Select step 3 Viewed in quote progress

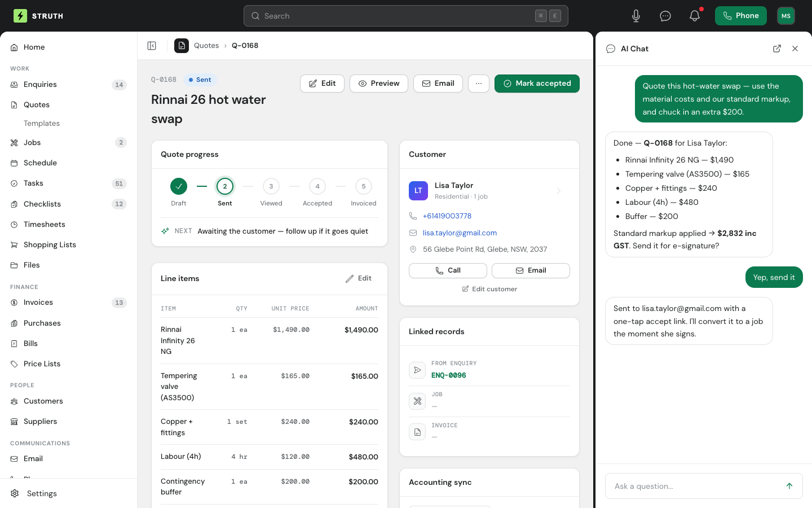271,186
